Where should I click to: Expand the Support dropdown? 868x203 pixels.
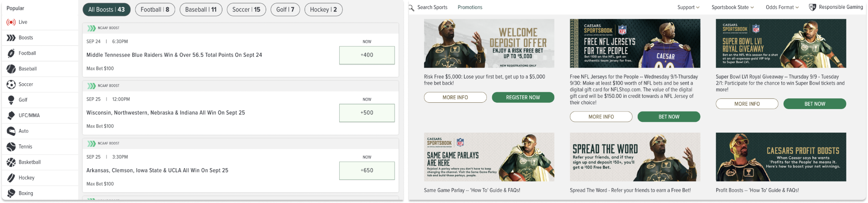[688, 7]
